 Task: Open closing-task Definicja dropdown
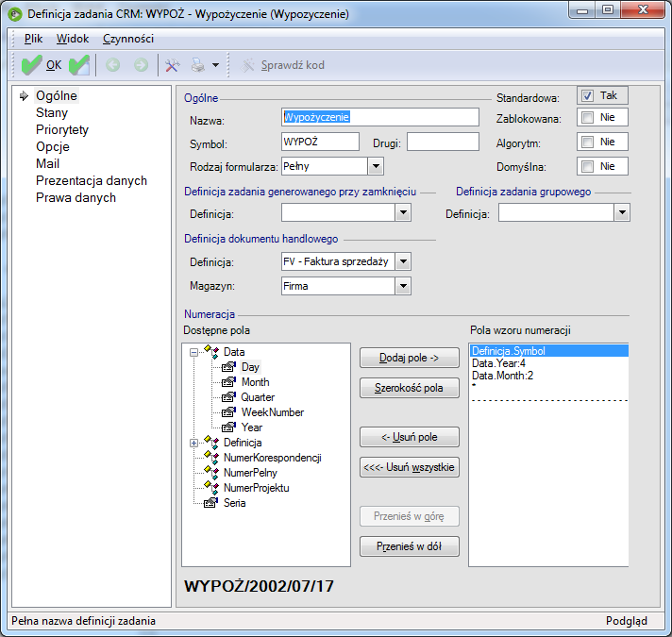403,212
